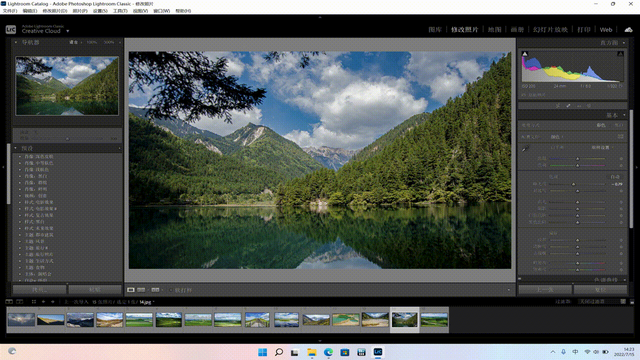Viewport: 640px width, 360px height.
Task: Switch filmstrip to grid view icon
Action: click(34, 302)
